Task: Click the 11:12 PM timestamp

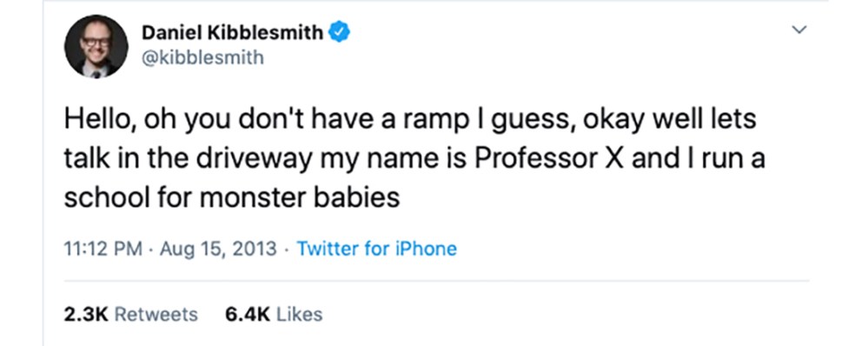Action: point(103,249)
